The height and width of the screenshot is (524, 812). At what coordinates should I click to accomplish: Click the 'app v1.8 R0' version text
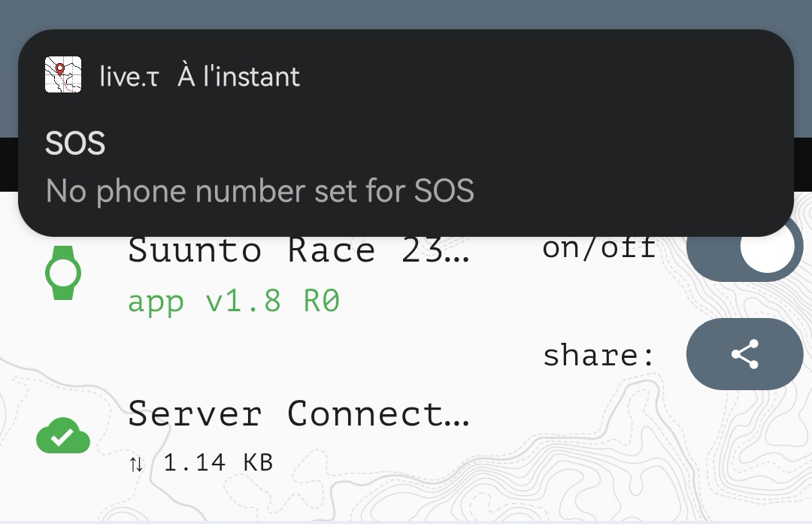[234, 301]
